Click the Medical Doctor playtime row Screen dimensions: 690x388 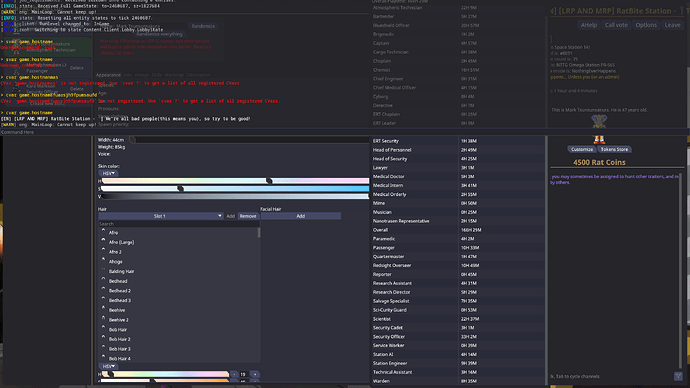458,176
